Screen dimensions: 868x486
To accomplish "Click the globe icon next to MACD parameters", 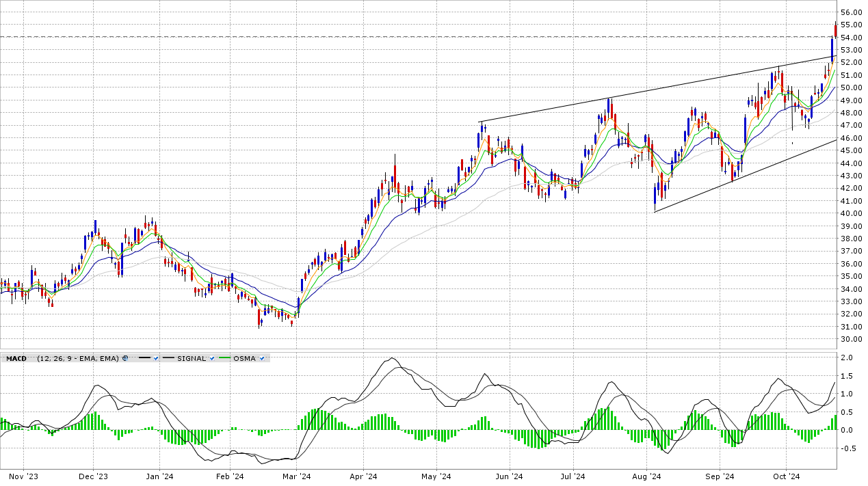I will [125, 358].
